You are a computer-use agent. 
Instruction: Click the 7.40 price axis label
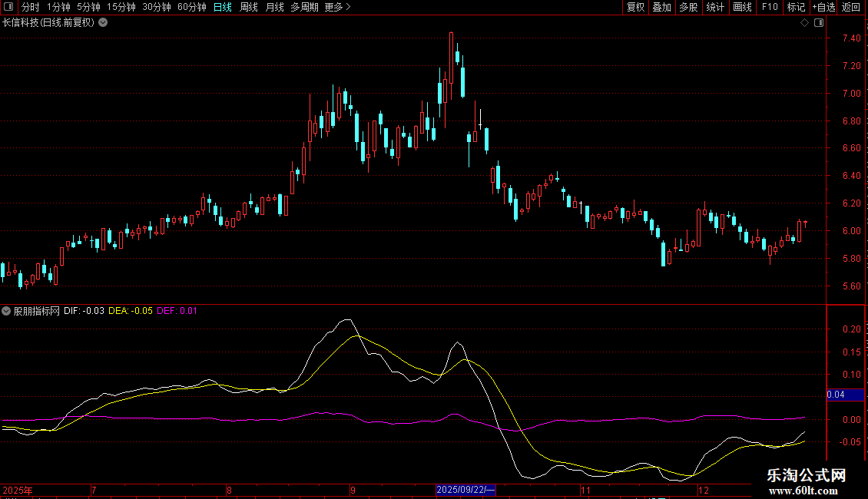point(851,38)
